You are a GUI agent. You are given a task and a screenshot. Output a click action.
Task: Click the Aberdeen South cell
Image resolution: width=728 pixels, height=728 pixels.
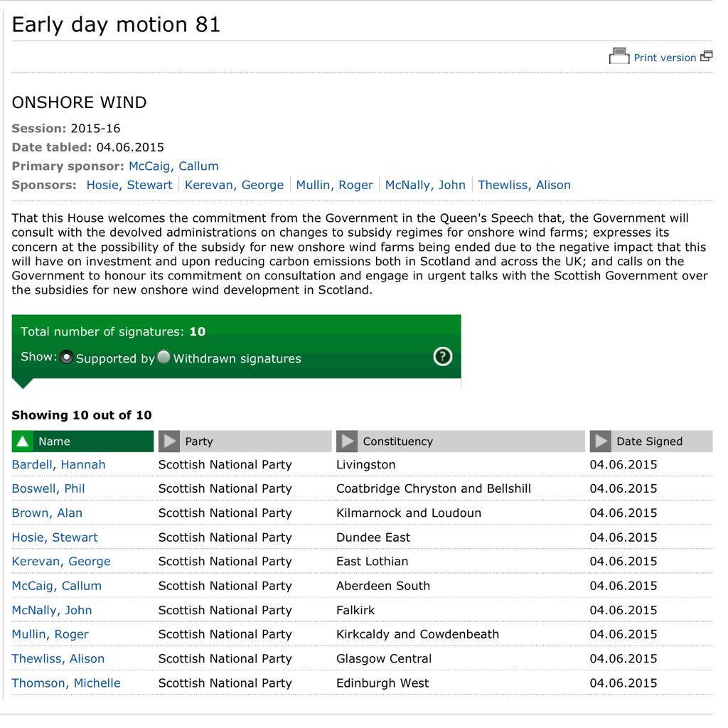383,586
